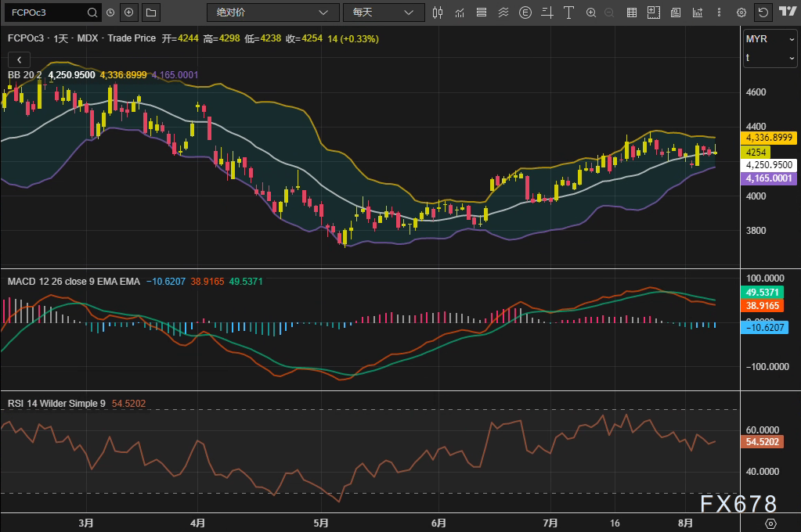
Task: Click the hexagon axis settings icon
Action: [770, 523]
